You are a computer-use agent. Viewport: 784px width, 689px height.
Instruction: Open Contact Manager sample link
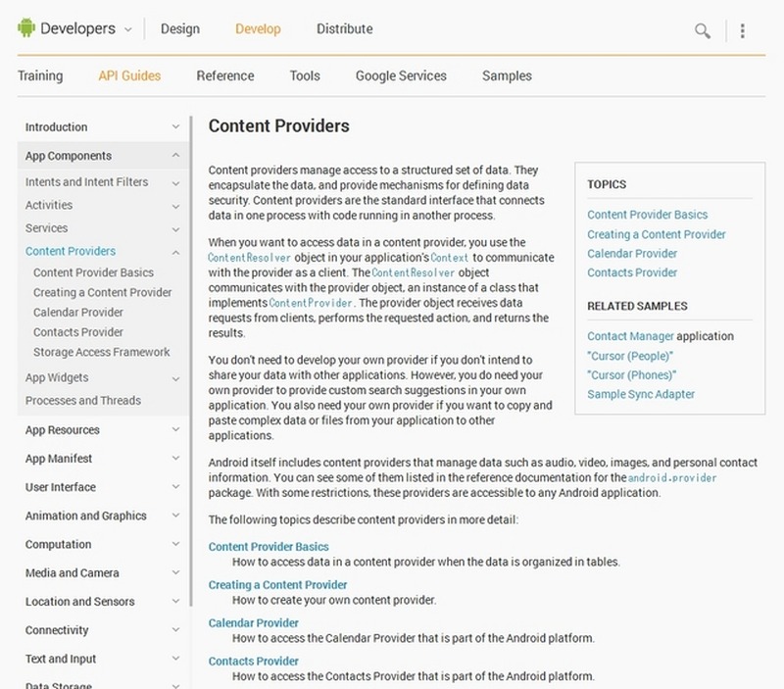pos(630,336)
